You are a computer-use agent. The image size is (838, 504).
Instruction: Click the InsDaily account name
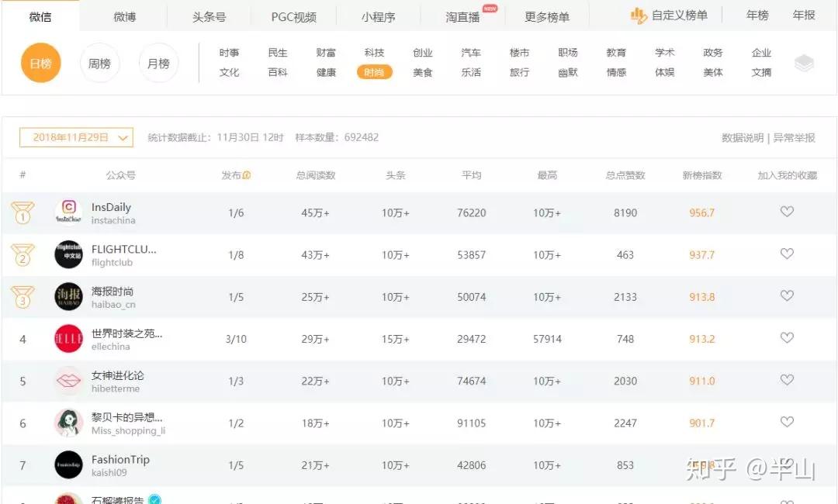click(111, 207)
